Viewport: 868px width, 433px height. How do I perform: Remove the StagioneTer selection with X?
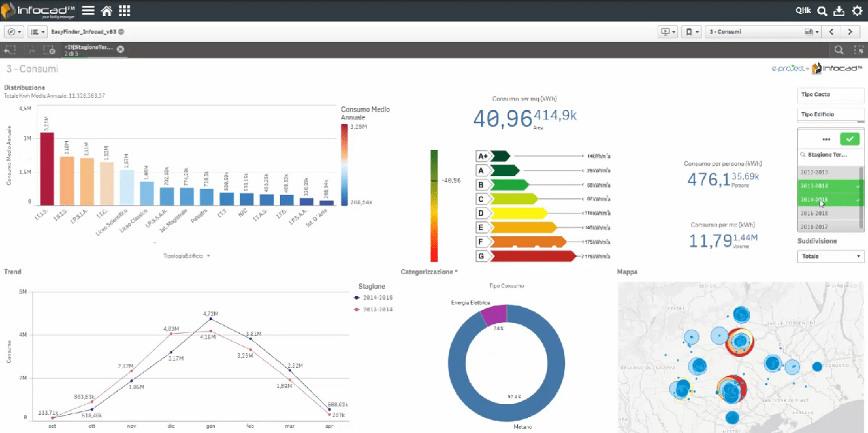[121, 49]
